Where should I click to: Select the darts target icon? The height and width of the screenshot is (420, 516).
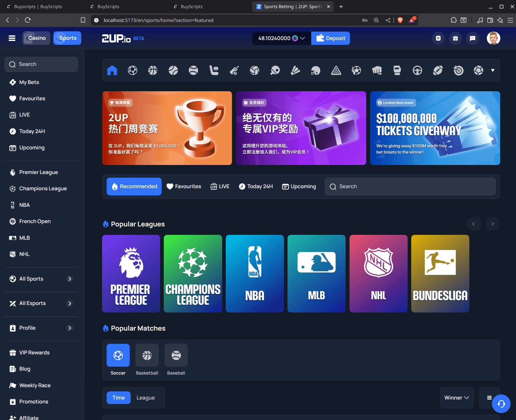458,70
